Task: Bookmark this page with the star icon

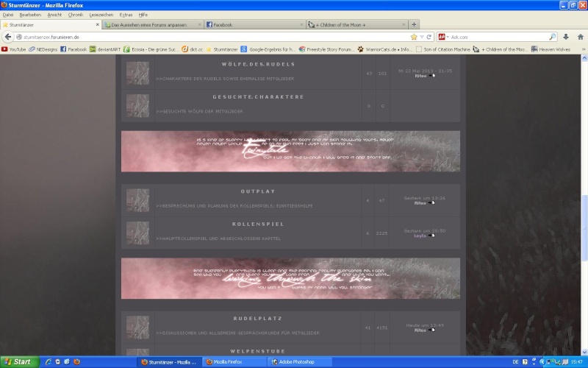Action: (414, 37)
